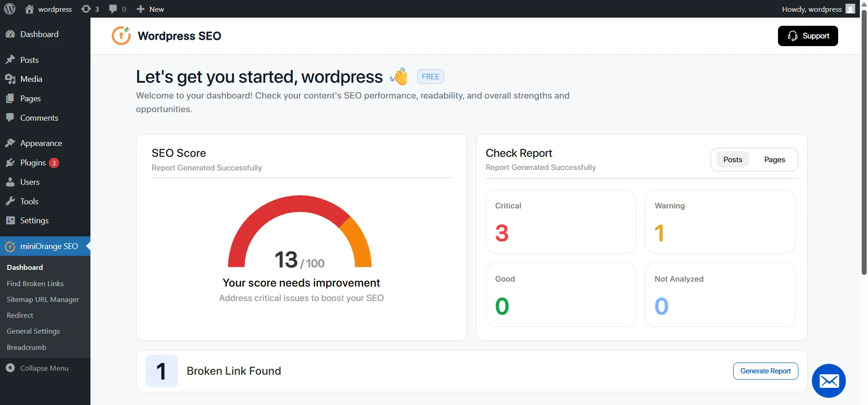Image resolution: width=868 pixels, height=405 pixels.
Task: Click the Appearance menu label
Action: (41, 143)
